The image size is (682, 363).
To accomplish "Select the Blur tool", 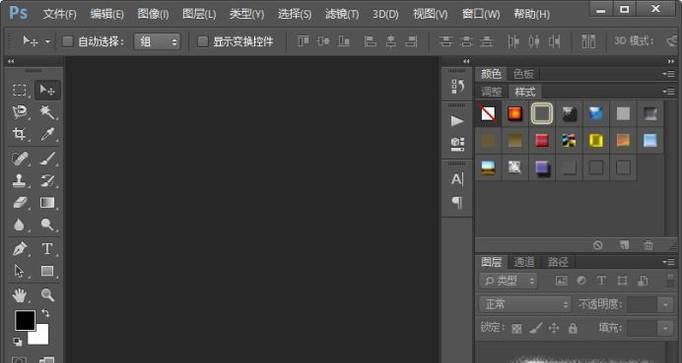I will click(20, 225).
